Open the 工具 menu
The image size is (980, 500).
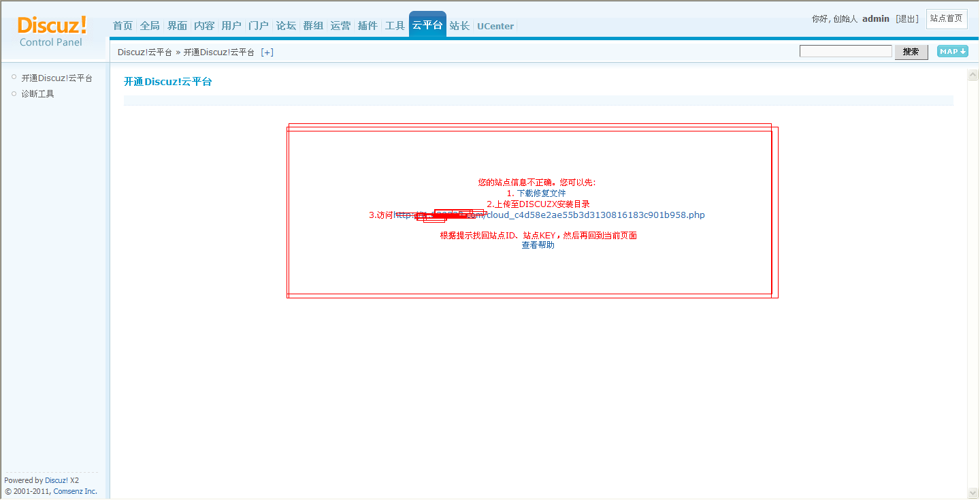pyautogui.click(x=395, y=26)
